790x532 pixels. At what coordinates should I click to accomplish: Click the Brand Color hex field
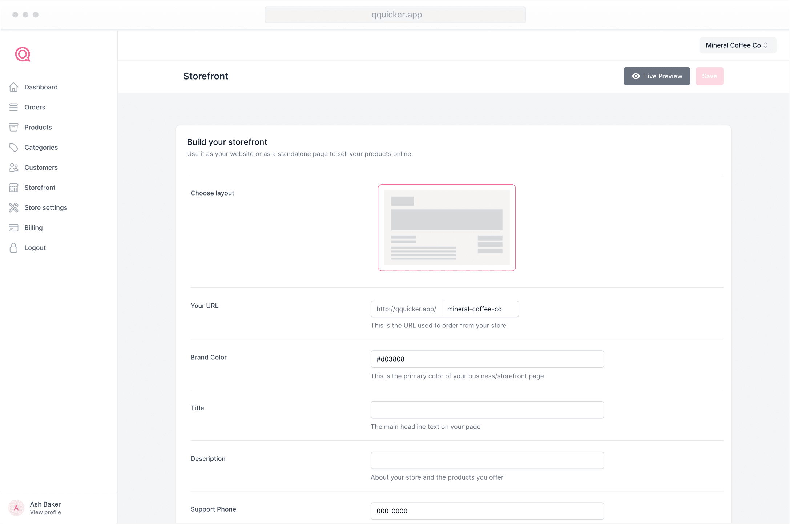click(x=487, y=359)
